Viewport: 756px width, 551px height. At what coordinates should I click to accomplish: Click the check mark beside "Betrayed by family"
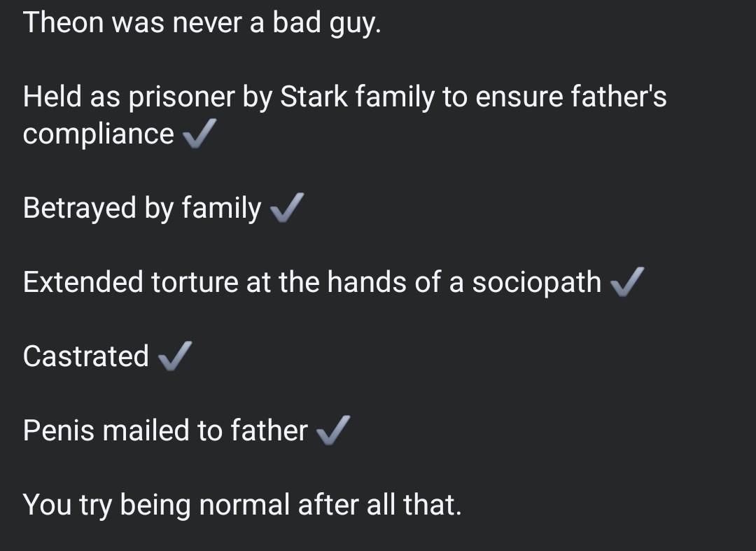[286, 208]
